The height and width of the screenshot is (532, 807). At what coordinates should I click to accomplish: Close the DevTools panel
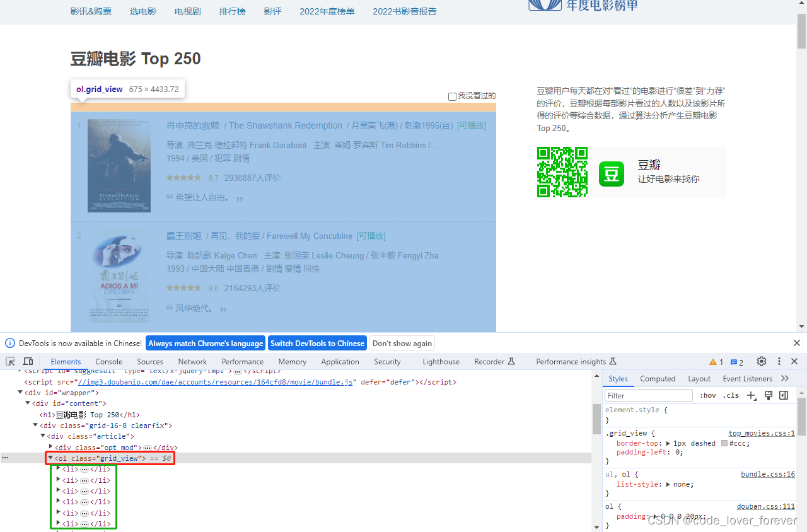[x=794, y=361]
